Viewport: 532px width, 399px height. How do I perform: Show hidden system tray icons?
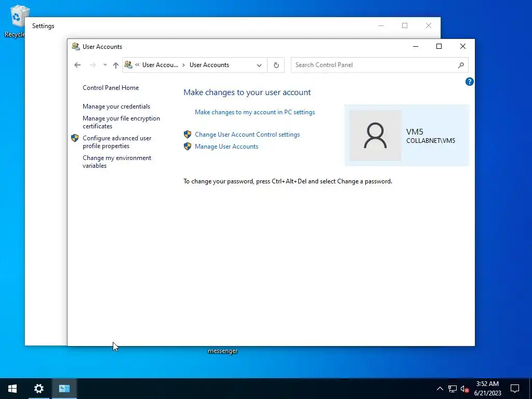click(440, 389)
